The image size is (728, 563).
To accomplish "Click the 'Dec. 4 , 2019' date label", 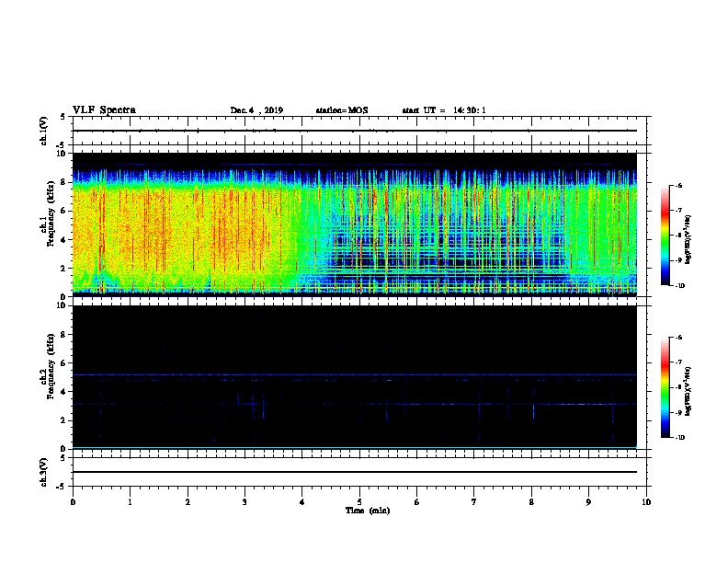I will [256, 110].
